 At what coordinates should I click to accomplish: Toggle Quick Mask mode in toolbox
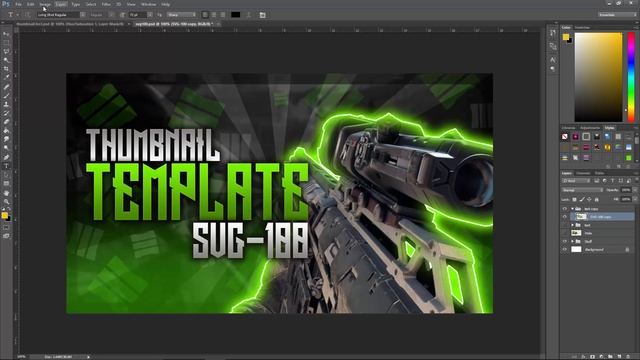pos(6,228)
